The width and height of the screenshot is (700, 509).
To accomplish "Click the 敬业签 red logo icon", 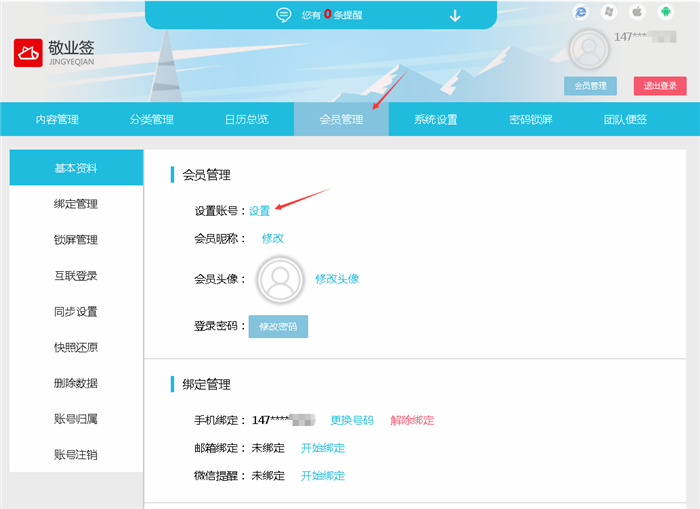I will (x=28, y=53).
